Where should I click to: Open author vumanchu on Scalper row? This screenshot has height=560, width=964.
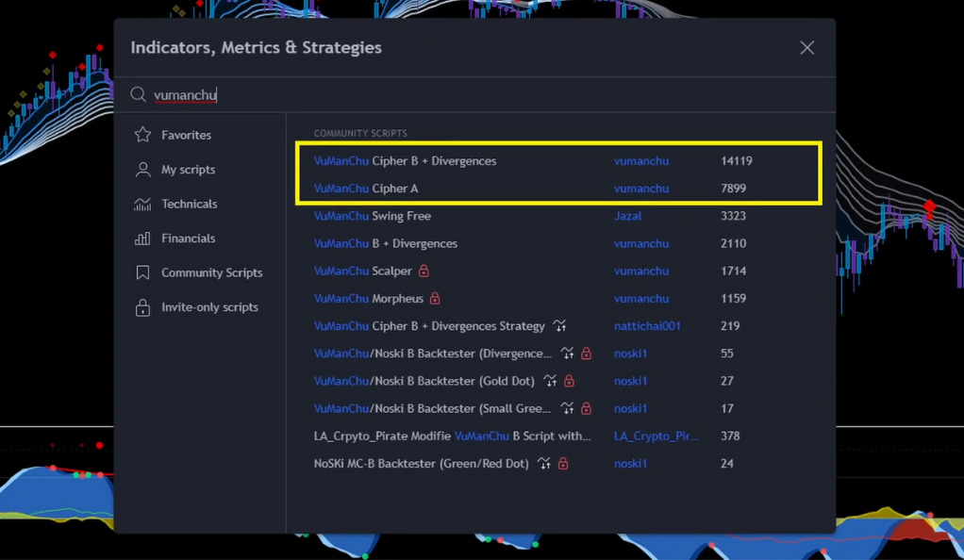pos(641,271)
